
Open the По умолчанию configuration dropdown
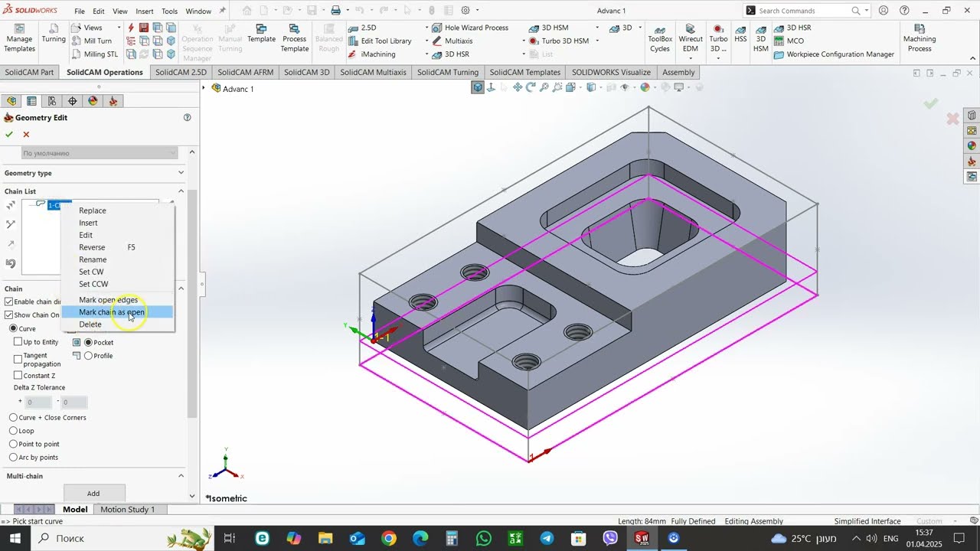[x=99, y=153]
